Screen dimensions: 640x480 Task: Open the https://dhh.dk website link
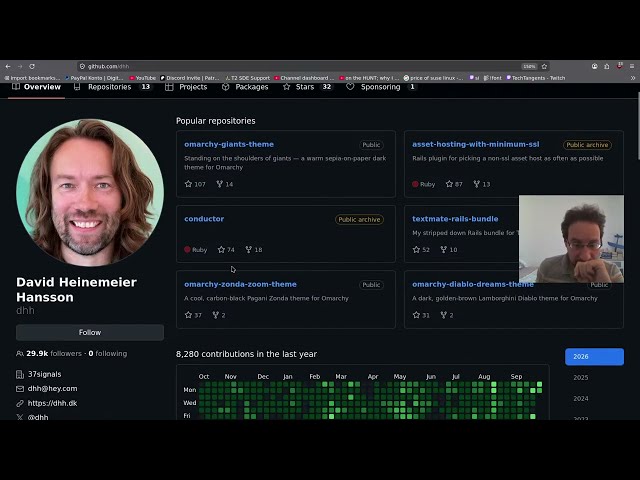point(52,403)
